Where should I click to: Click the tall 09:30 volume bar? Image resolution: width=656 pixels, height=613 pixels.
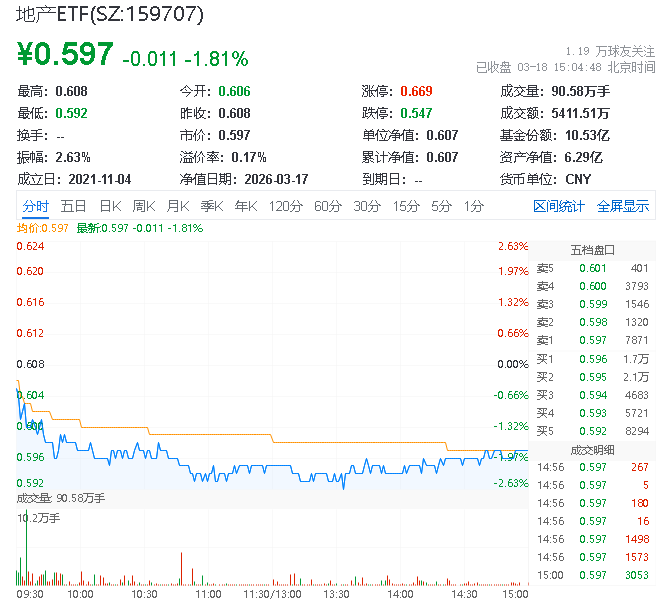26,547
